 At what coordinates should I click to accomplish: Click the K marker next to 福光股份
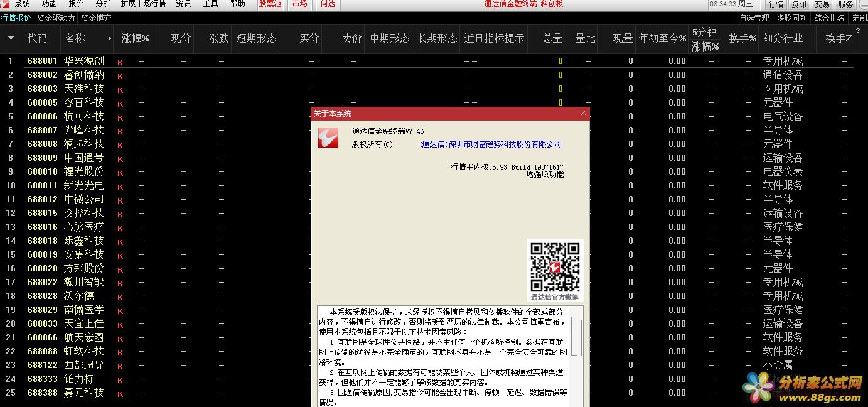point(121,173)
